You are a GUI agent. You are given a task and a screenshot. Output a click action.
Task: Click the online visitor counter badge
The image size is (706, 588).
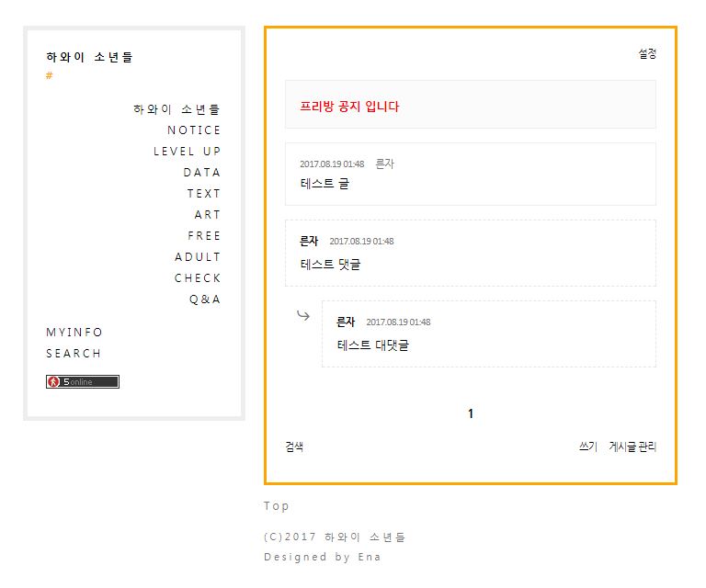click(83, 381)
